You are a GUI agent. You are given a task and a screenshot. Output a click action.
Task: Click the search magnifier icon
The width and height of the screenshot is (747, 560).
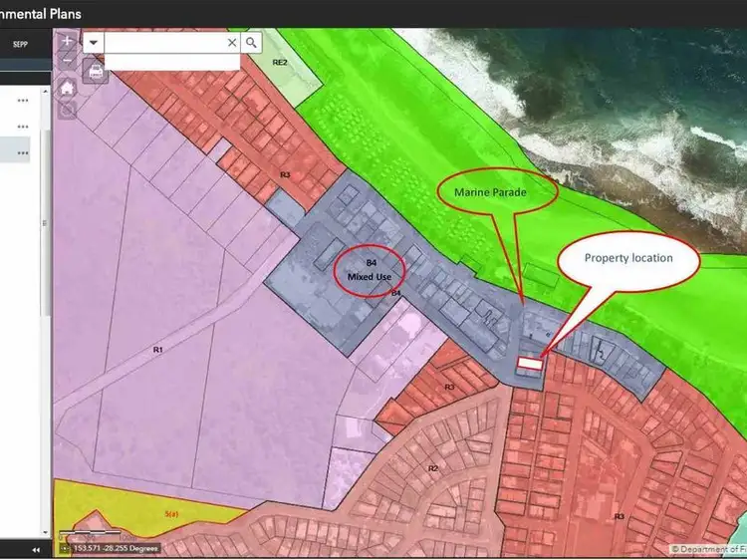tap(252, 42)
